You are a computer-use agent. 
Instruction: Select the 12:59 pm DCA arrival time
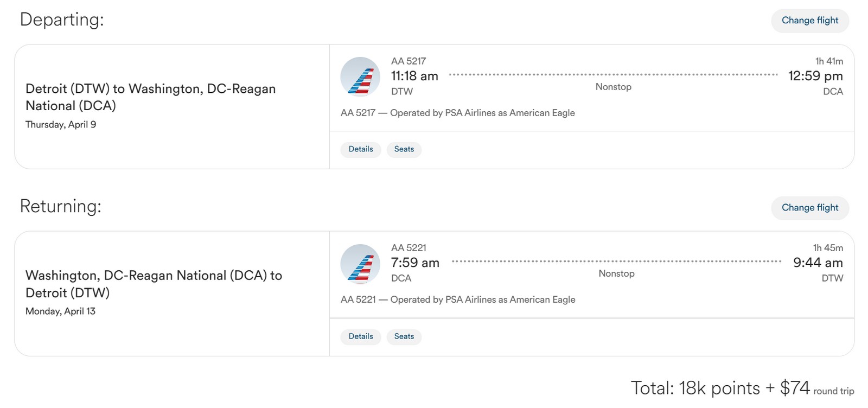[x=815, y=76]
